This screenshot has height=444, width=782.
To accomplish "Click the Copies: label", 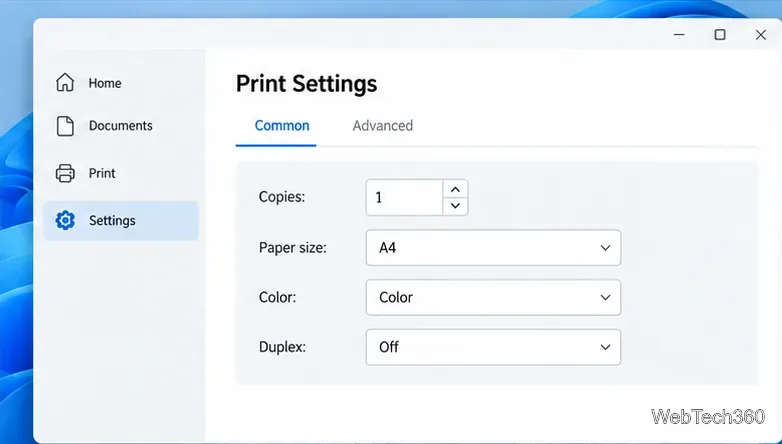I will [x=282, y=197].
